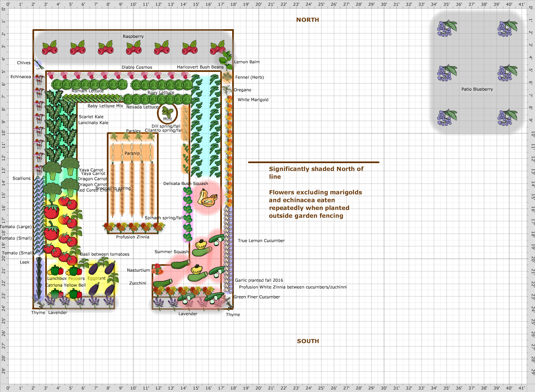This screenshot has width=535, height=392.
Task: Click the Romain Lettuce label
Action: (x=88, y=91)
